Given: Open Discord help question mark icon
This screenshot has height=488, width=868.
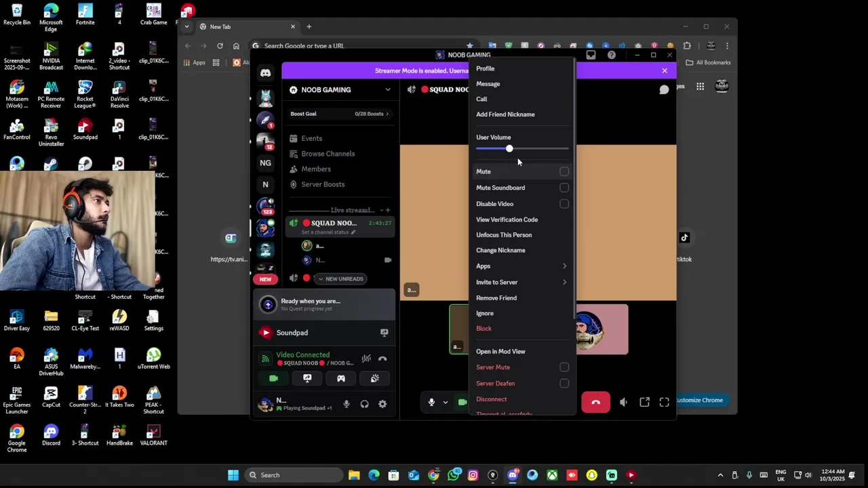Looking at the screenshot, I should (x=612, y=55).
